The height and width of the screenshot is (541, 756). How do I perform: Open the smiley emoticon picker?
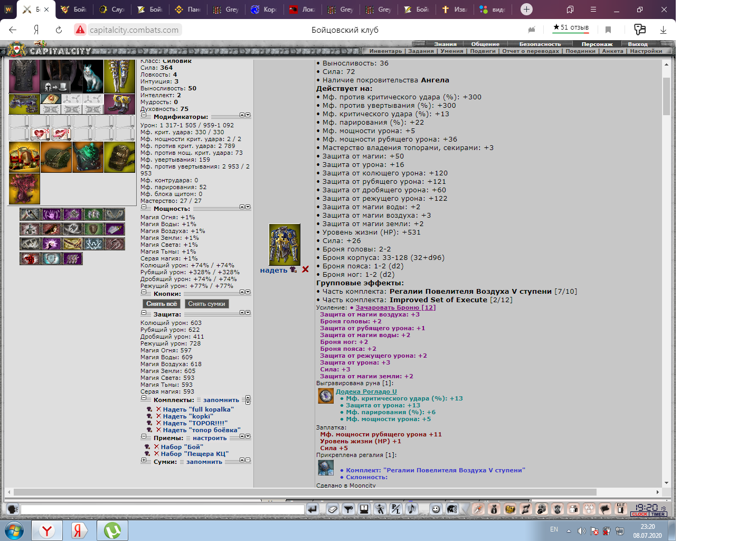436,509
